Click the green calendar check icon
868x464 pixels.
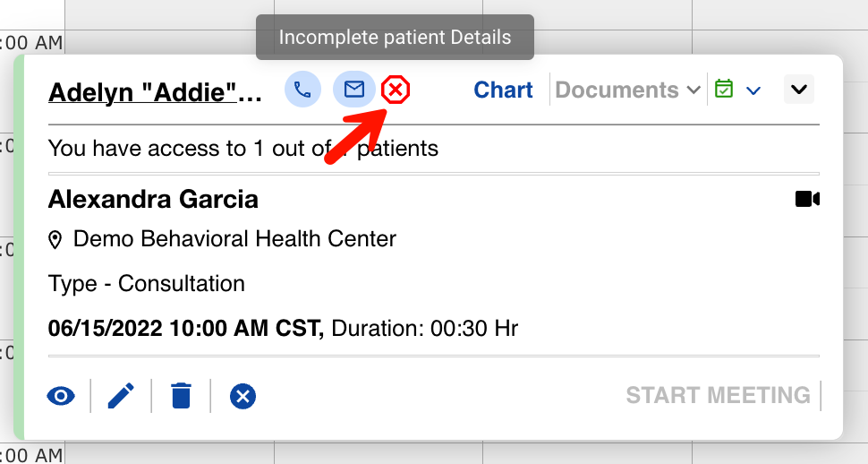724,90
